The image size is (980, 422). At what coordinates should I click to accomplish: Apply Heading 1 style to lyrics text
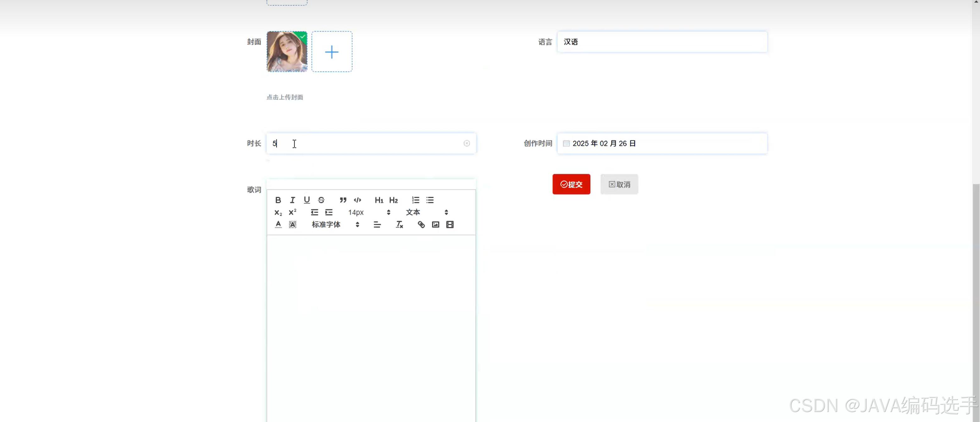[x=379, y=200]
